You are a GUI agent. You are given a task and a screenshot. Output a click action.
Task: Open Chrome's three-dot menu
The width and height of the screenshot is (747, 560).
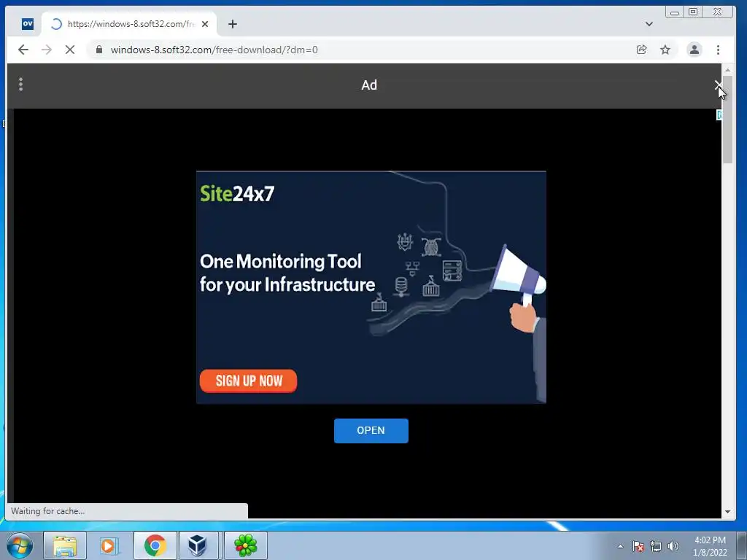point(718,50)
